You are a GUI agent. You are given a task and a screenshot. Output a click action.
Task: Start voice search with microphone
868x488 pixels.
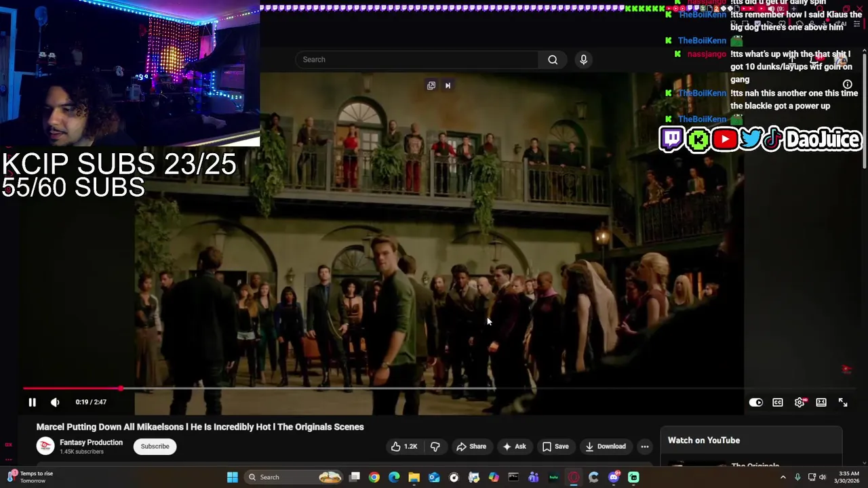[583, 60]
